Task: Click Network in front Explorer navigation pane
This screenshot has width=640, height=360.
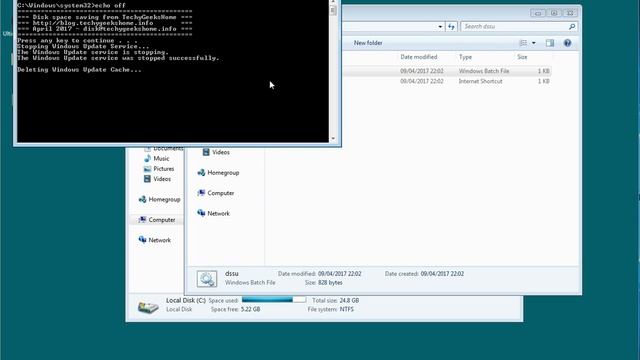Action: [218, 213]
